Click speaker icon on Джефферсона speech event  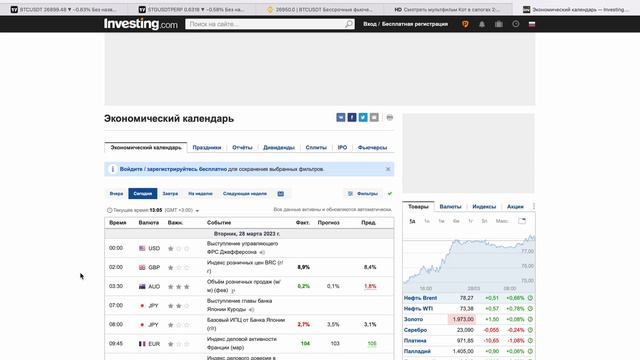coord(262,252)
